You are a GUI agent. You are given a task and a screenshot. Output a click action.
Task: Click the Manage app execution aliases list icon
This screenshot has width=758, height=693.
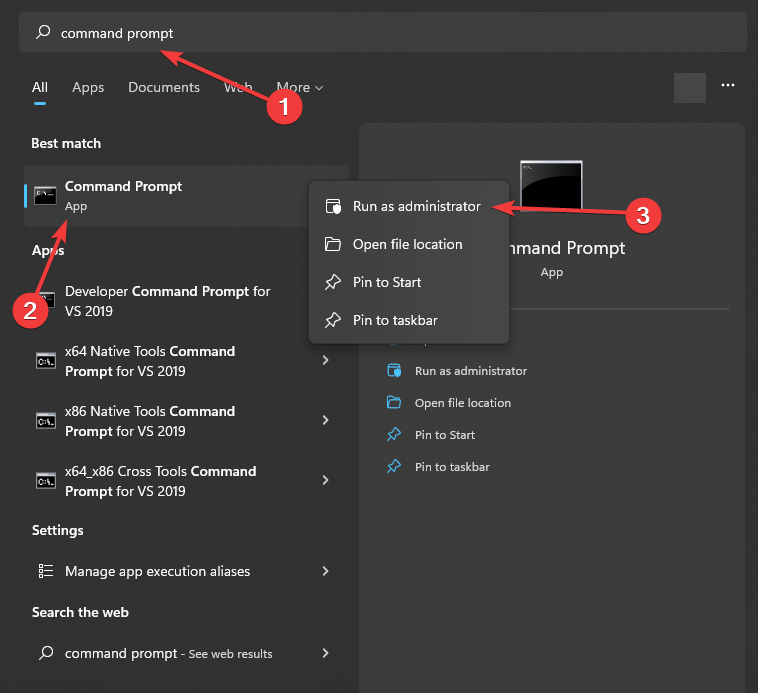[46, 571]
